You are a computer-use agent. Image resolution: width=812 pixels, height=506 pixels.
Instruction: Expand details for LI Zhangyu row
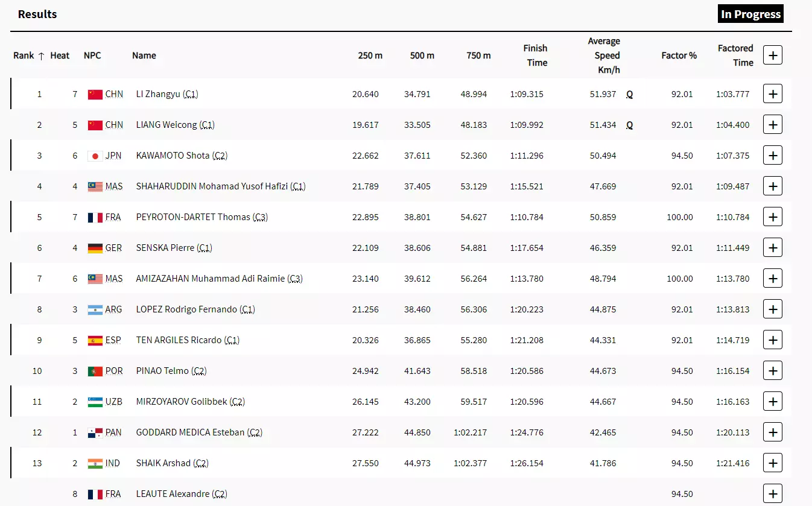(x=772, y=94)
